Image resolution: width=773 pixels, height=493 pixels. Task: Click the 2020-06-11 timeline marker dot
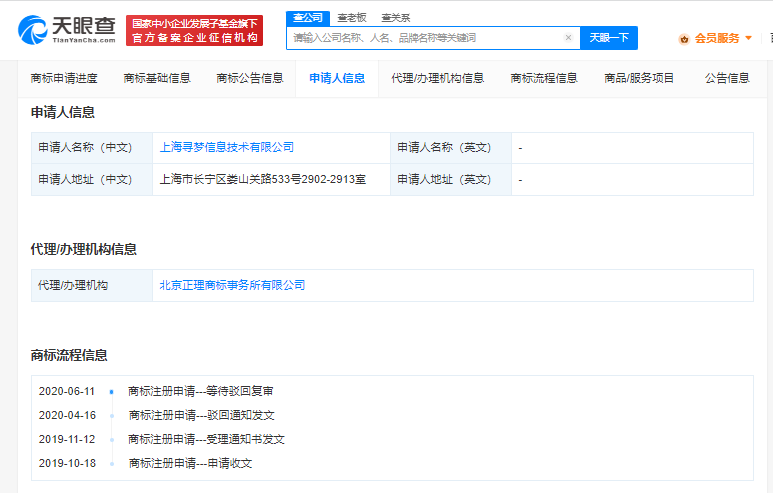(x=111, y=392)
